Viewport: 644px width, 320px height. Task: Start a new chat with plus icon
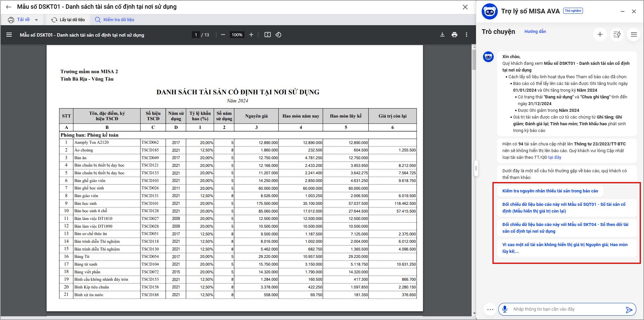point(600,34)
